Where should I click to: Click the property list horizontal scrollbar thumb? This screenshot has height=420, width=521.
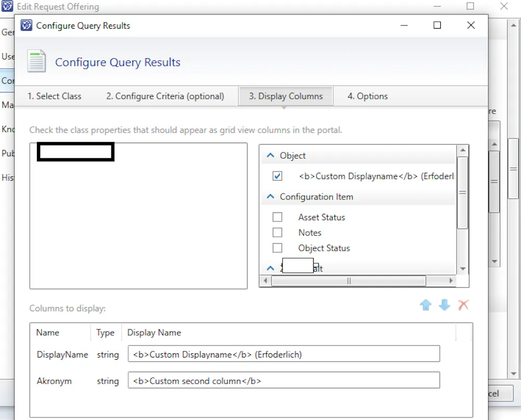point(349,281)
